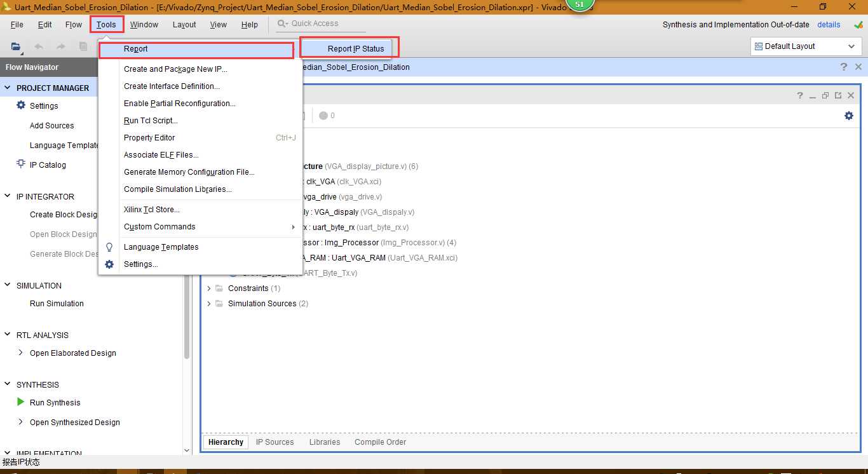Click the Simulation Sources folder icon
Viewport: 868px width, 474px height.
pyautogui.click(x=219, y=304)
